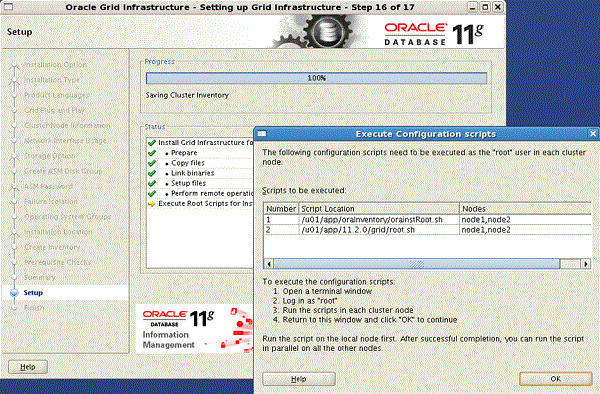Click yellow arrow beside Execute Root Scripts

click(x=152, y=204)
